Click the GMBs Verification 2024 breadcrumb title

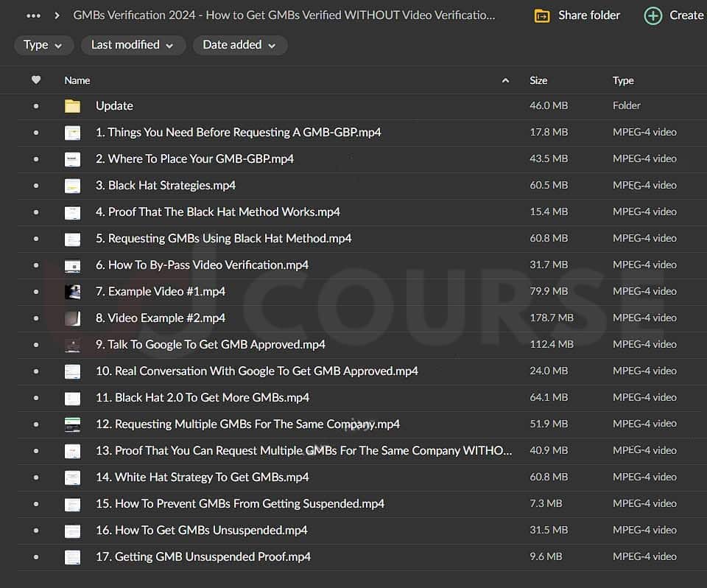click(284, 15)
